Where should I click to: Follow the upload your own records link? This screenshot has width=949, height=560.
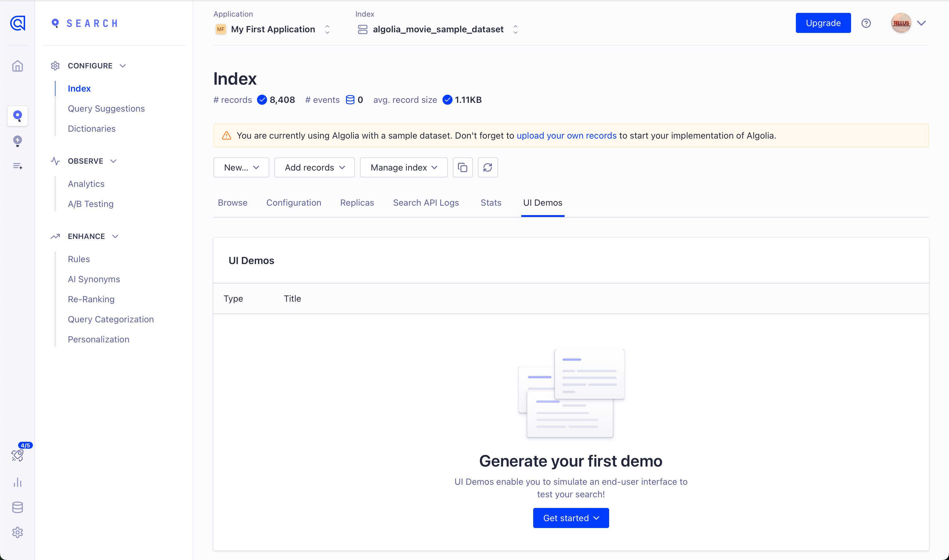566,135
